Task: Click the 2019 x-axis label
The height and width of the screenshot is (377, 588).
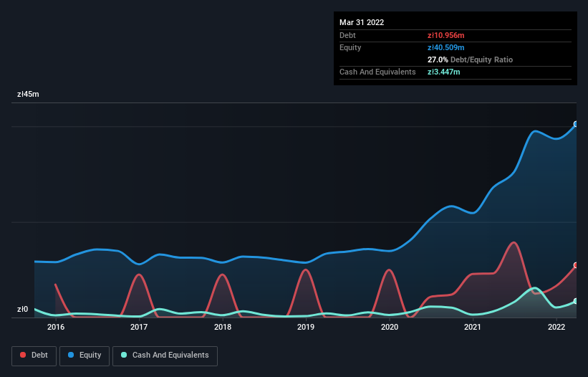Action: click(x=306, y=327)
